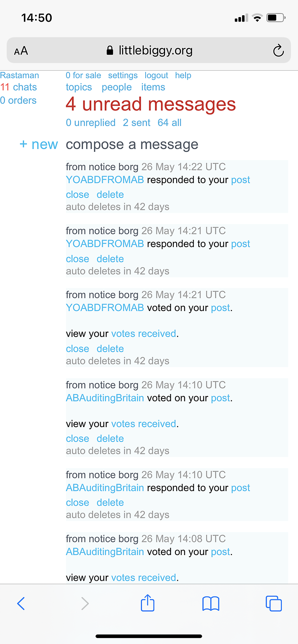Tap the Safari reload page icon
This screenshot has height=644, width=298.
coord(278,51)
